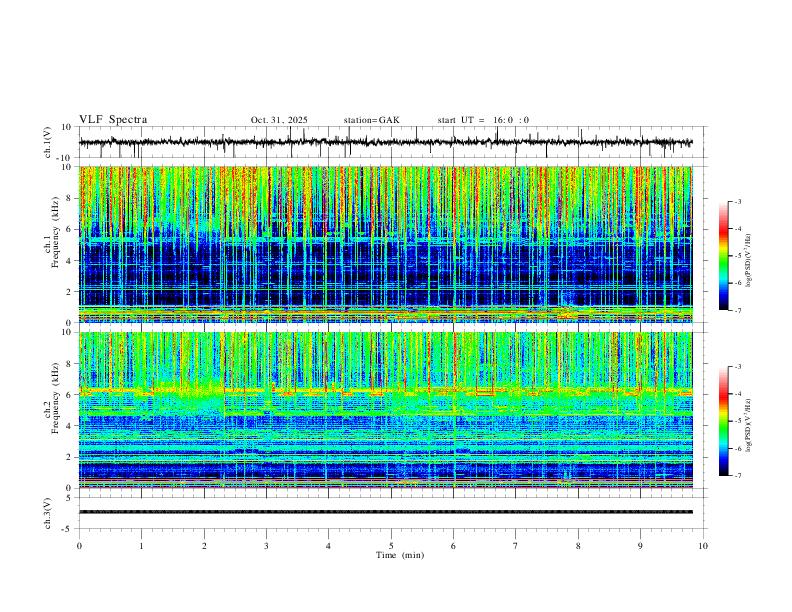Image resolution: width=792 pixels, height=612 pixels.
Task: Click the date "Oct. 31, 2025"
Action: [x=279, y=120]
